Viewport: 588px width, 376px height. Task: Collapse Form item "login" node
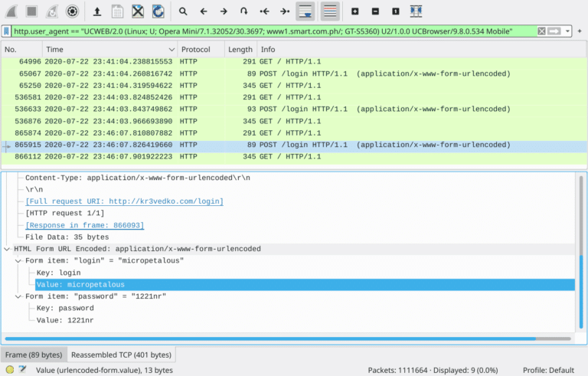point(18,261)
